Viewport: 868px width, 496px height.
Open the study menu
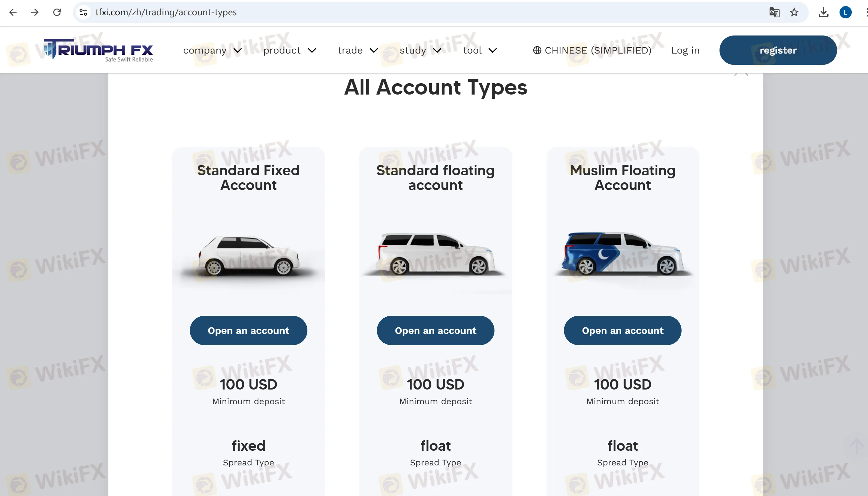click(x=421, y=50)
